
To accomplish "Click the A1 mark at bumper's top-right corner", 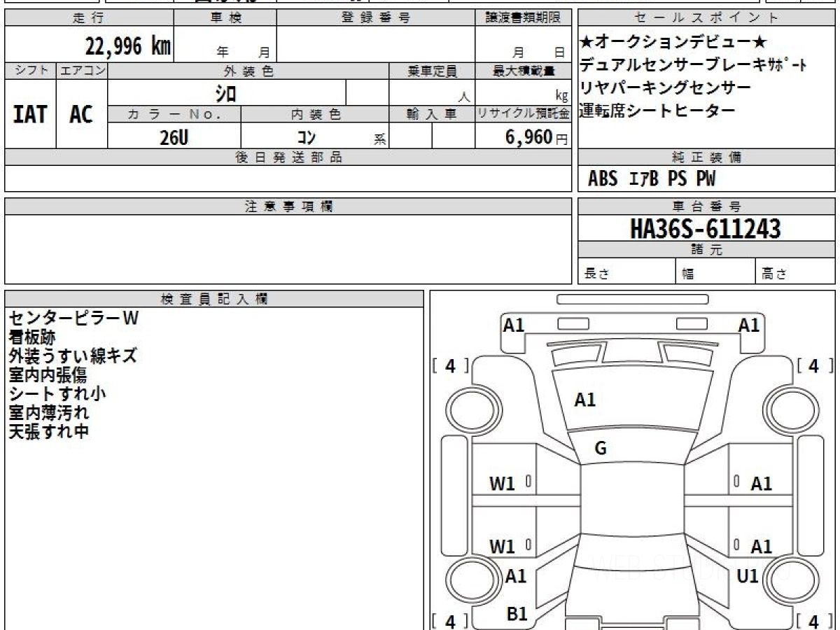I will (749, 325).
